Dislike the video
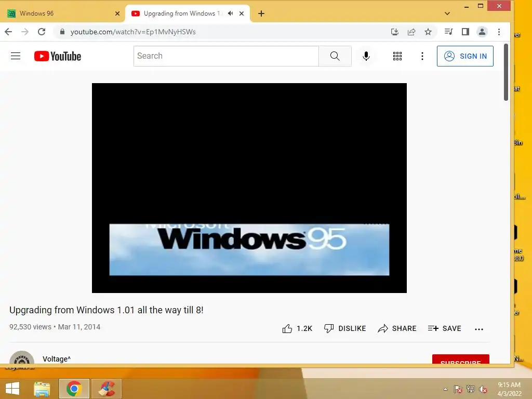Screen dimensions: 532x399 [345, 328]
